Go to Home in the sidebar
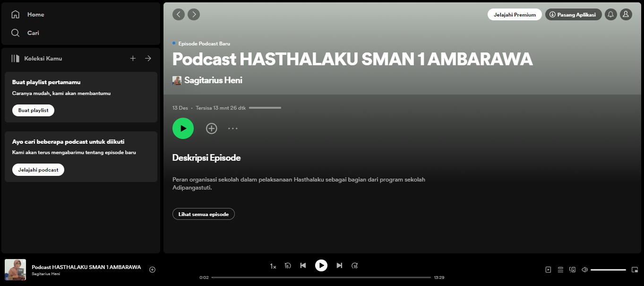The height and width of the screenshot is (286, 644). click(35, 15)
